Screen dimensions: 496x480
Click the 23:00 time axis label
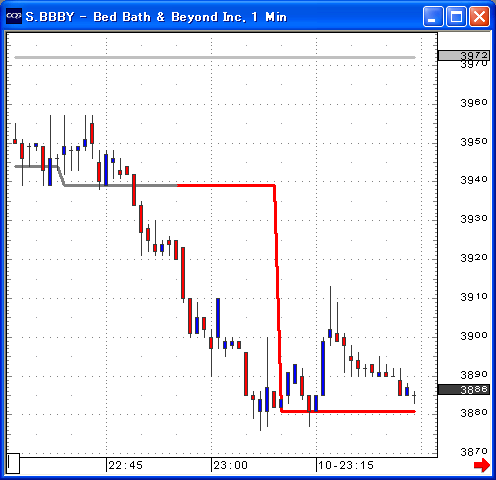coord(230,465)
